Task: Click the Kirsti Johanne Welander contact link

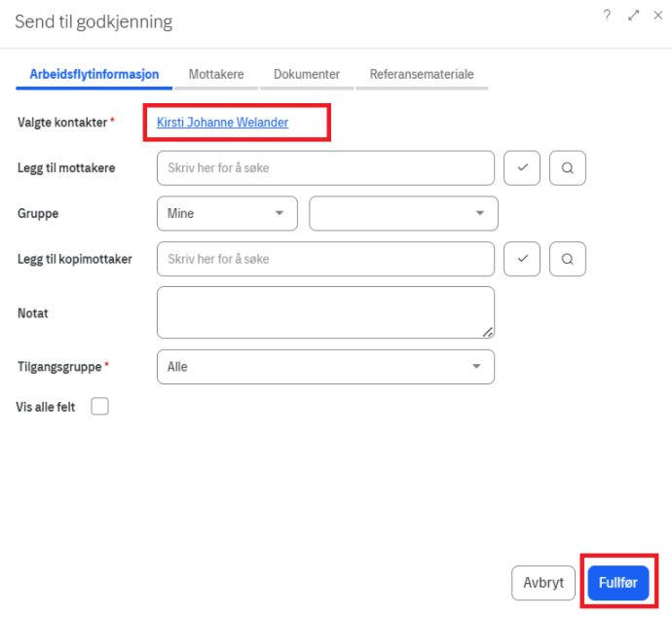Action: click(x=223, y=123)
